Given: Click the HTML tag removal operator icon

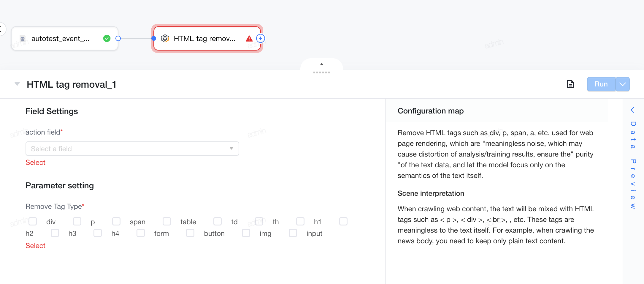Looking at the screenshot, I should click(165, 38).
